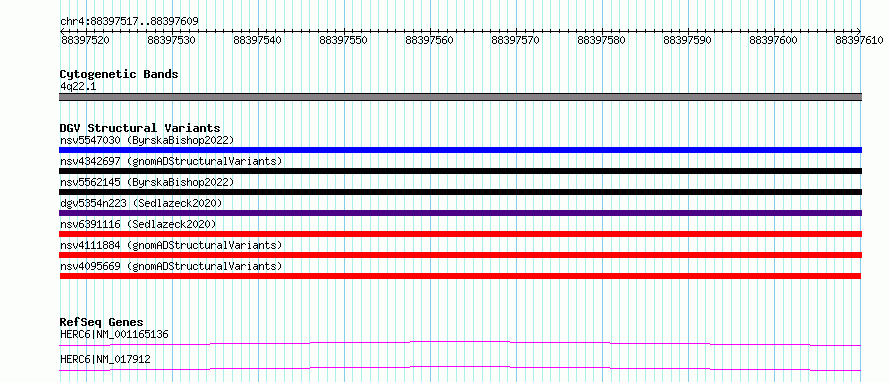The height and width of the screenshot is (382, 890).
Task: Click the black bar for nsv5562145
Action: click(x=460, y=192)
